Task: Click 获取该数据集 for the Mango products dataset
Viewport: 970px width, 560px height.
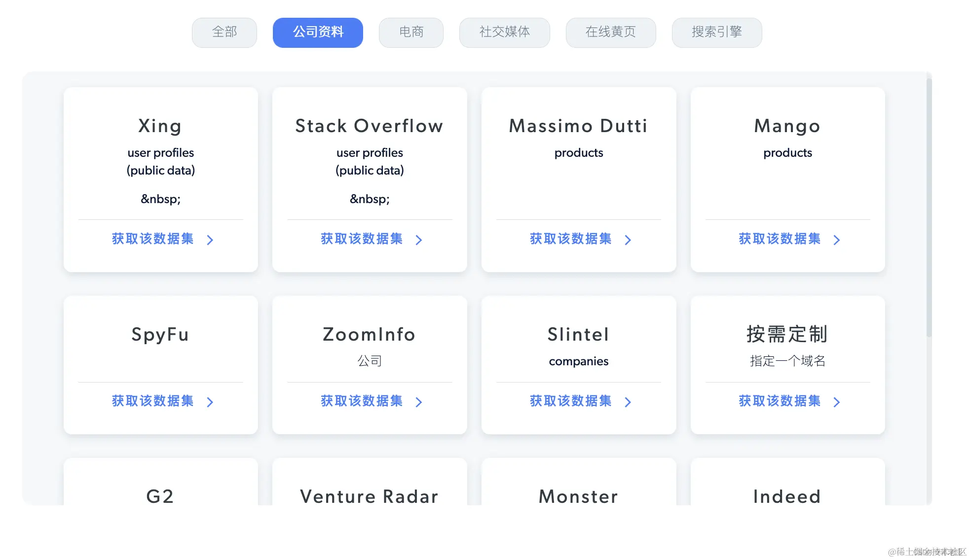Action: 778,239
